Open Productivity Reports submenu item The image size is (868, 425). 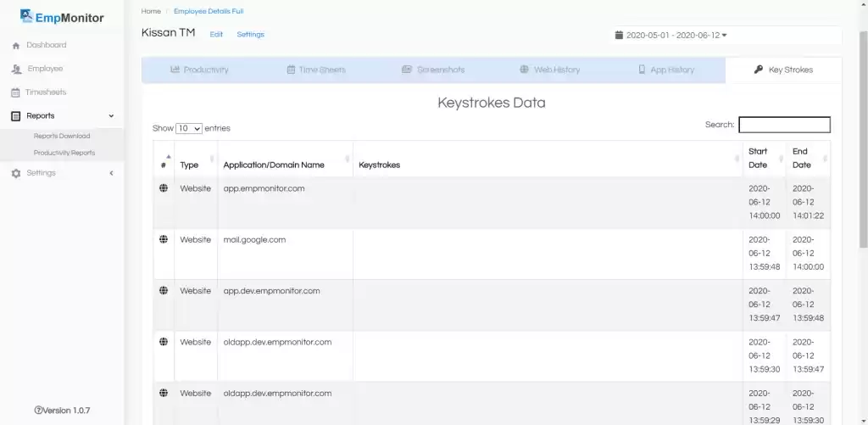[x=64, y=153]
